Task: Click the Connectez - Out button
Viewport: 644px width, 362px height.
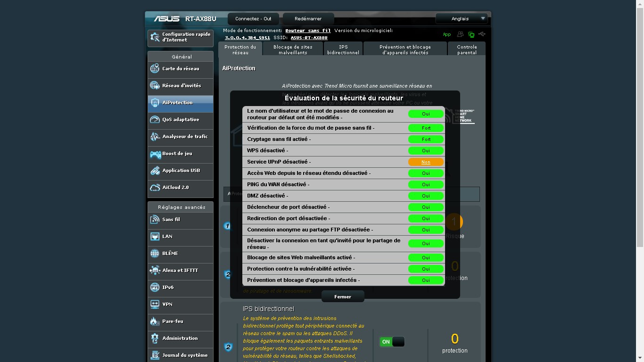Action: [253, 19]
